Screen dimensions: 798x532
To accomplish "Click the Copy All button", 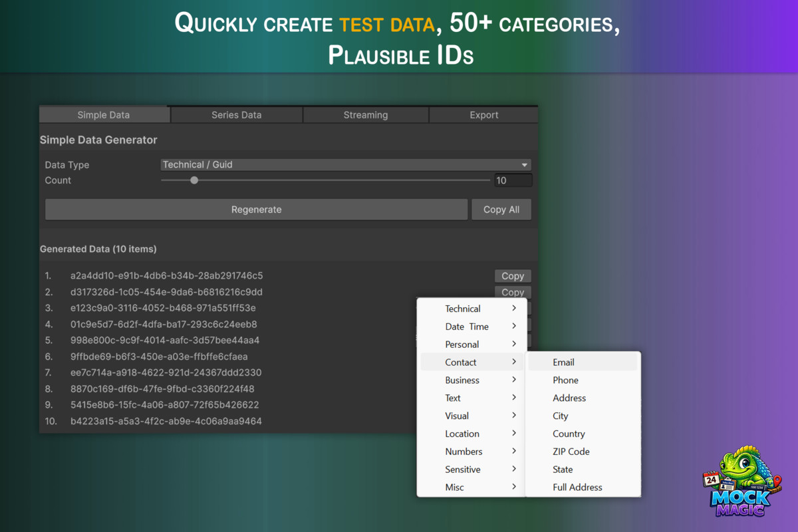I will [501, 209].
